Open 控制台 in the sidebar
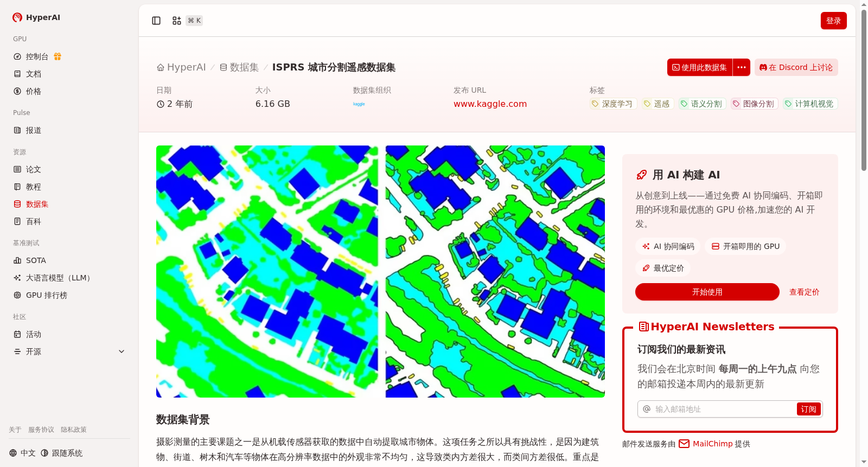Viewport: 868px width, 467px height. [37, 56]
